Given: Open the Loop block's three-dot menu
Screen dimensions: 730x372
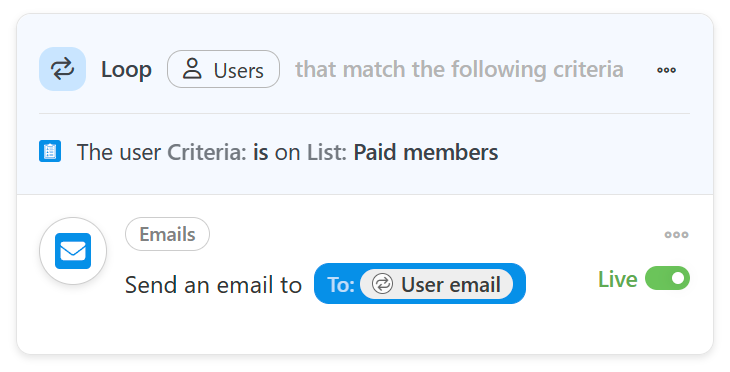Looking at the screenshot, I should (666, 70).
